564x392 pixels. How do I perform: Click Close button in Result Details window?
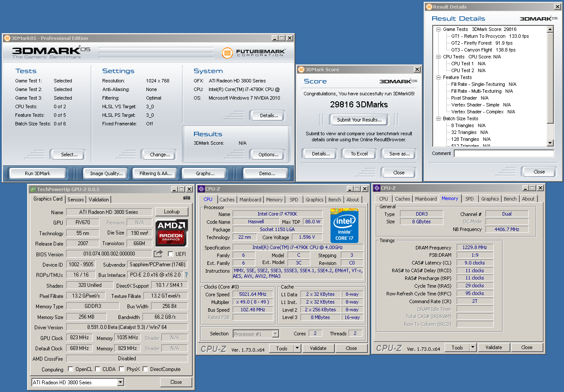click(539, 172)
